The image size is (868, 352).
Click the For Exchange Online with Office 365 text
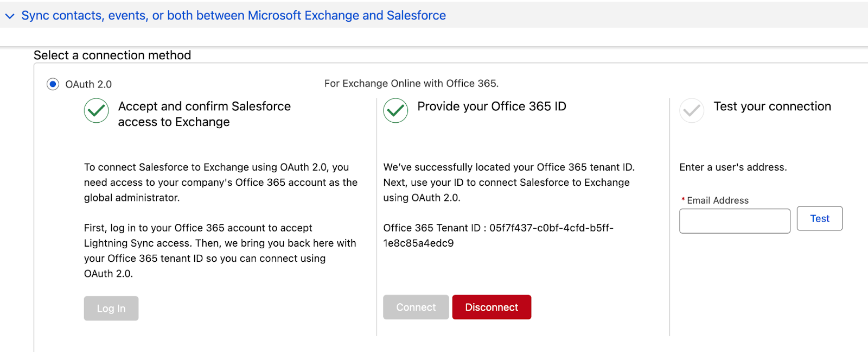tap(411, 84)
